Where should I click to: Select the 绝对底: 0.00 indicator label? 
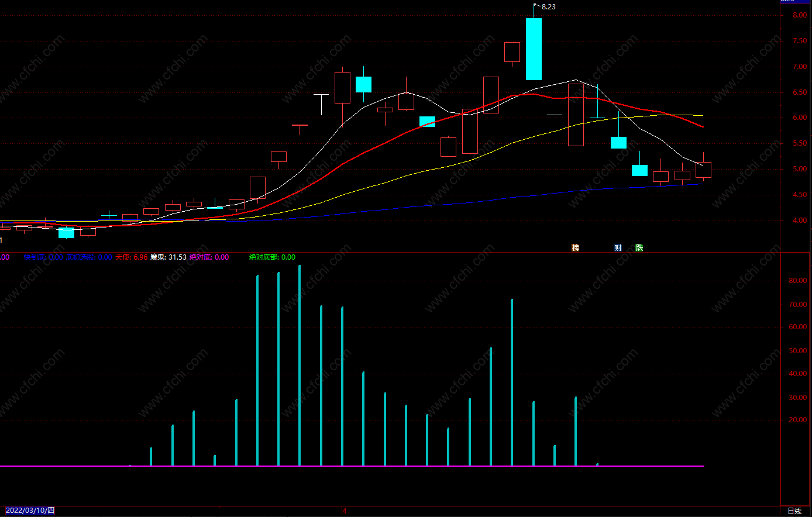pos(209,257)
